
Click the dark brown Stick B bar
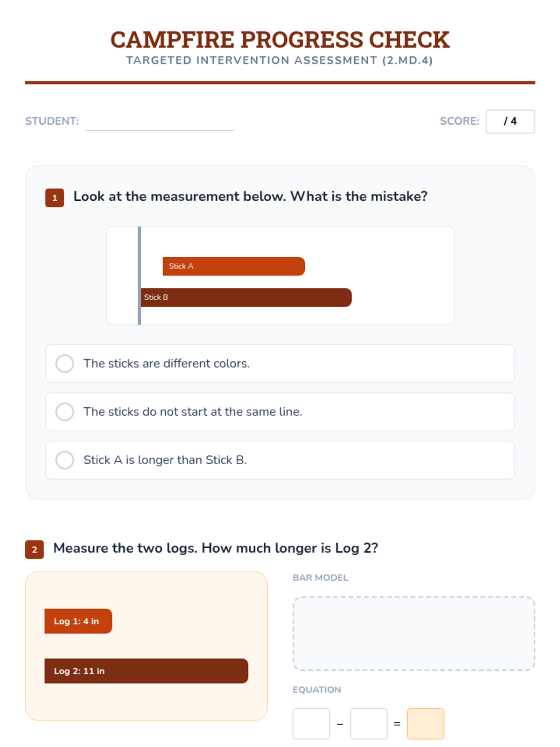(x=246, y=297)
